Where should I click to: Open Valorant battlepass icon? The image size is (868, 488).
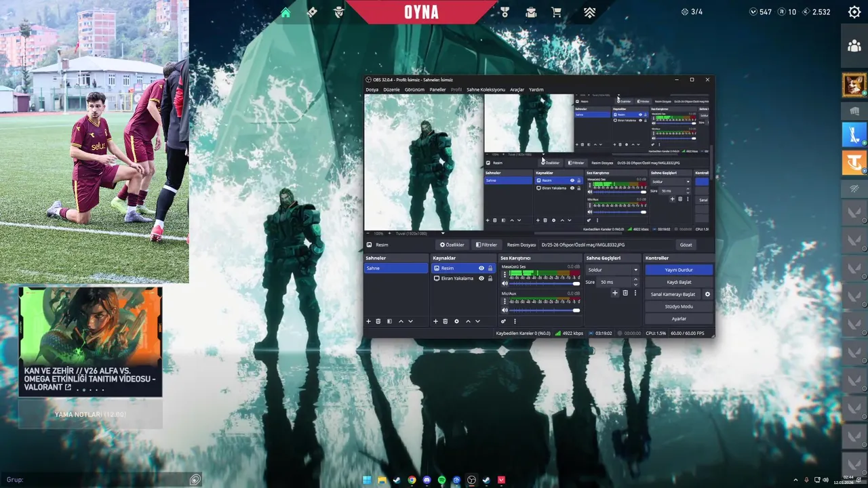312,12
